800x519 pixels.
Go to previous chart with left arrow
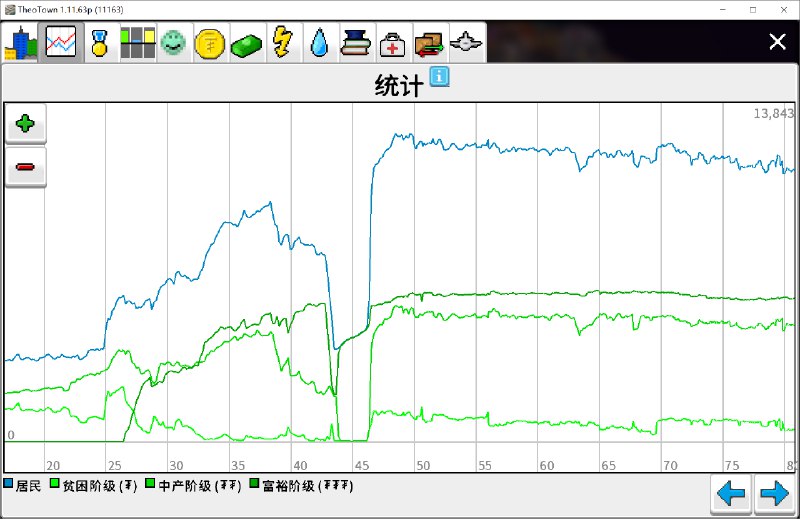pyautogui.click(x=732, y=494)
